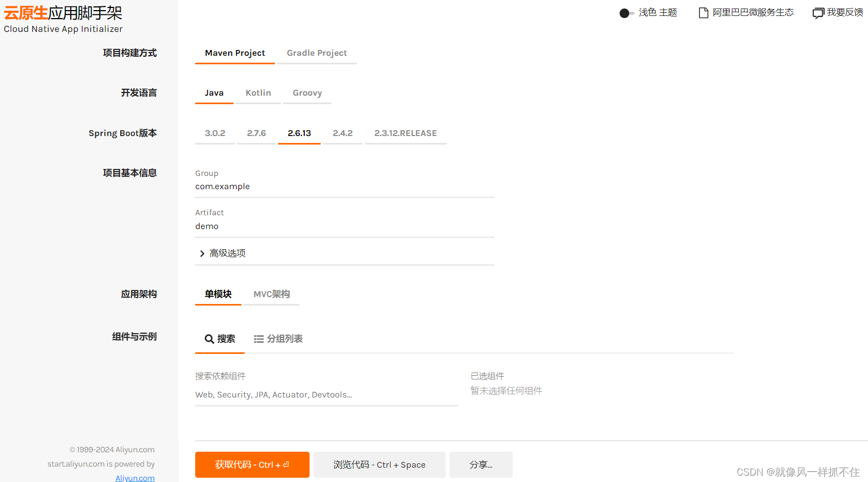Select the Gradle Project tab
868x482 pixels.
point(317,53)
